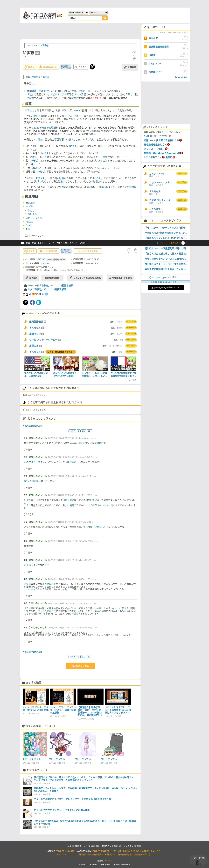This screenshot has width=209, height=868.
Task: Open trending word 中居正広
Action: click(x=153, y=38)
